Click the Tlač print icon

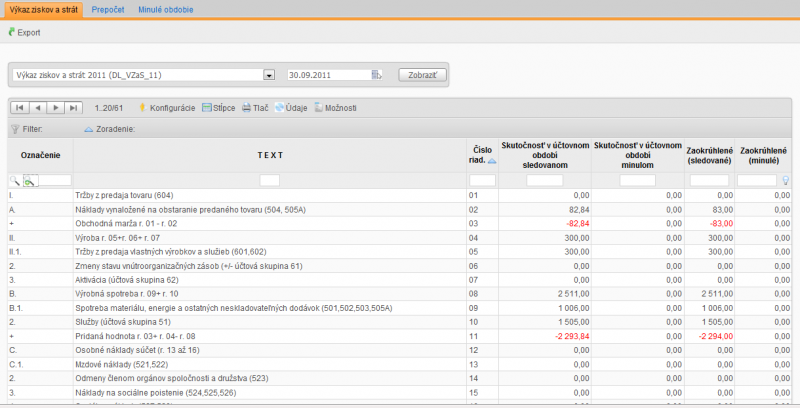(246, 107)
